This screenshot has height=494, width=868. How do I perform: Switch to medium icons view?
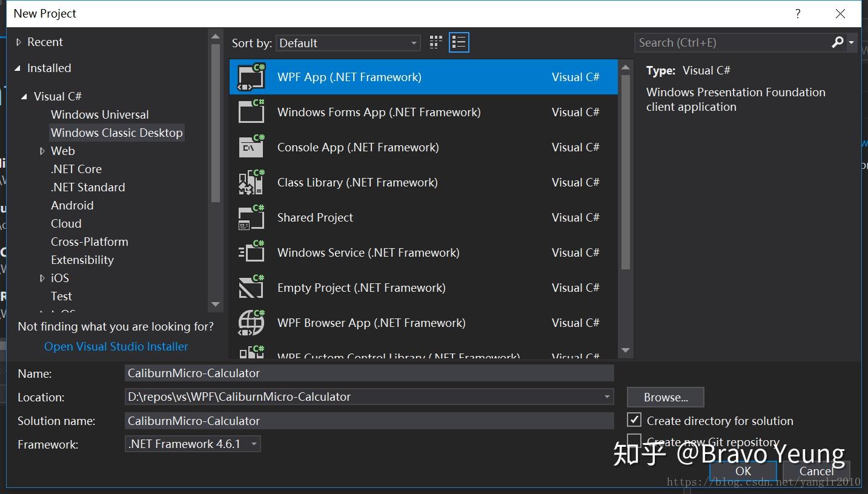436,42
